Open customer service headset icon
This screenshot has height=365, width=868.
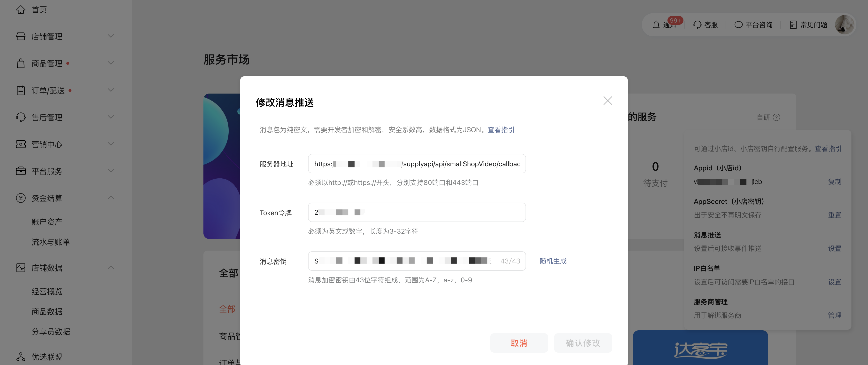(x=697, y=25)
